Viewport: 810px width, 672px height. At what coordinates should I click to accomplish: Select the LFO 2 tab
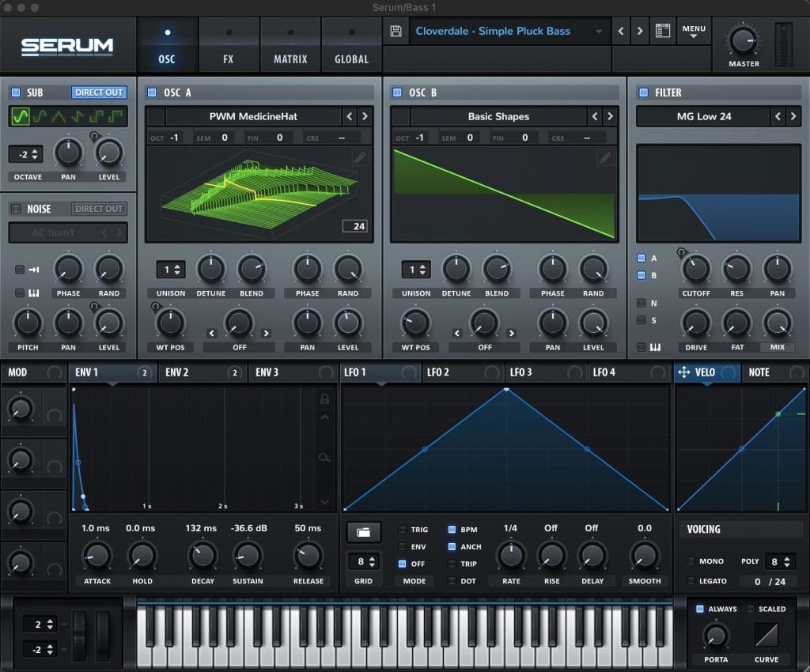(x=463, y=372)
